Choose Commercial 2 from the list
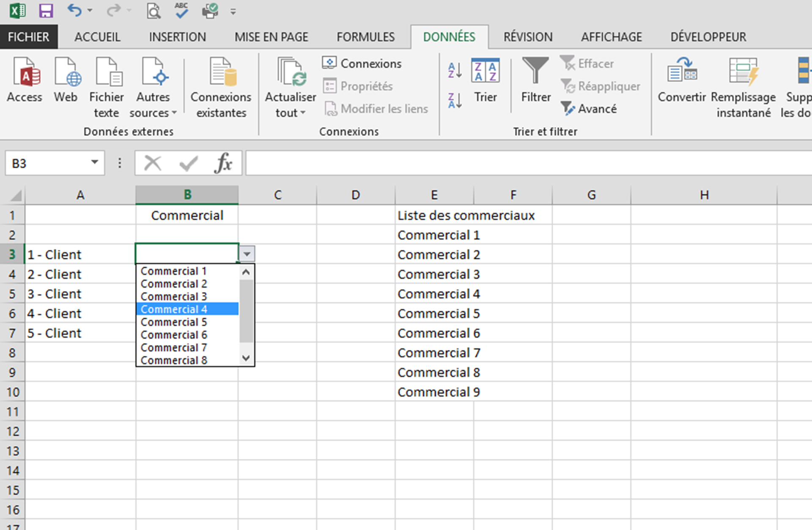Screen dimensions: 812x530 click(187, 284)
